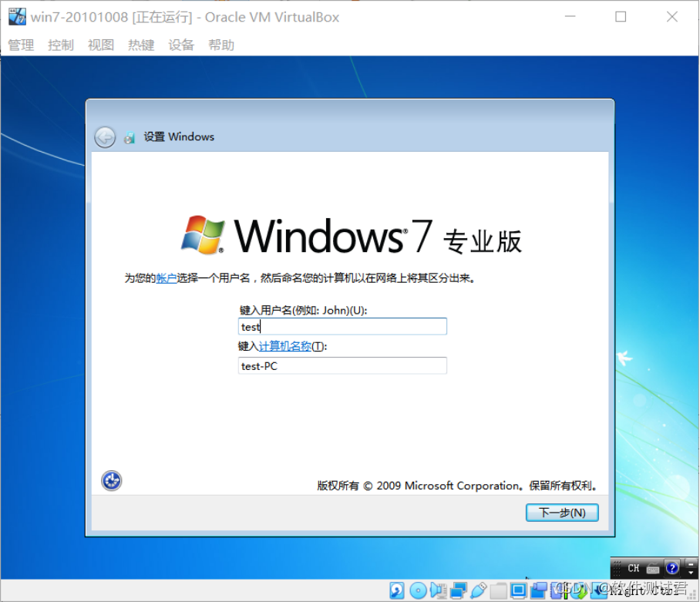Click the video capture status icon
Viewport: 700px width, 602px height.
click(x=539, y=590)
